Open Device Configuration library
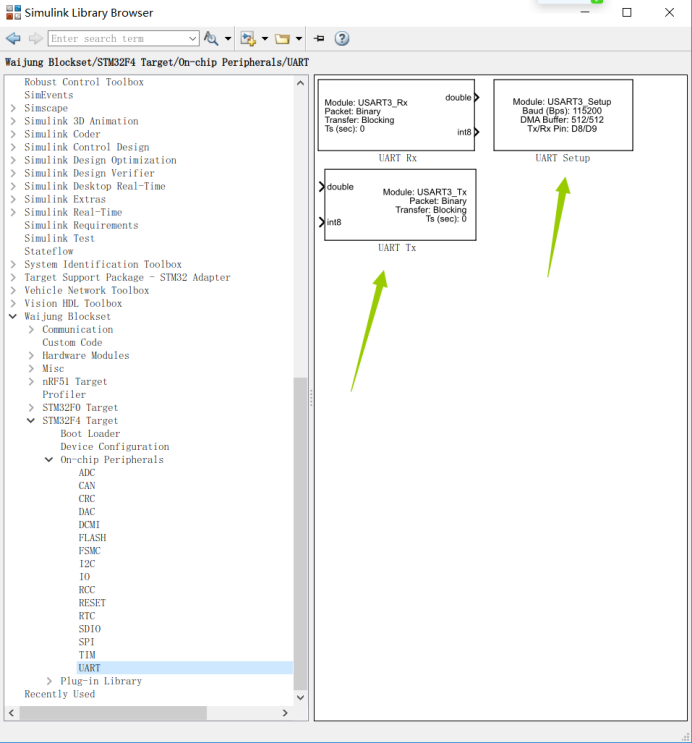 115,447
